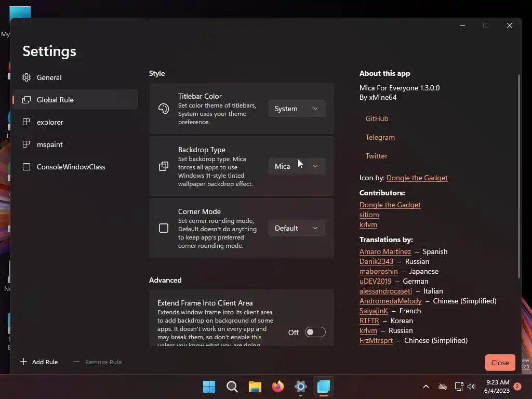Open the Titlebar Color System dropdown
This screenshot has width=532, height=399.
coord(297,109)
